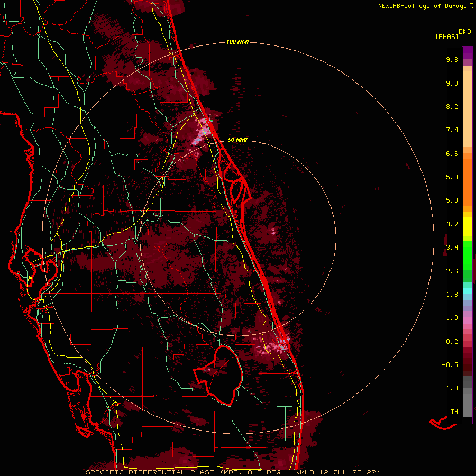Click the 9.8 value on the color scale

(452, 59)
